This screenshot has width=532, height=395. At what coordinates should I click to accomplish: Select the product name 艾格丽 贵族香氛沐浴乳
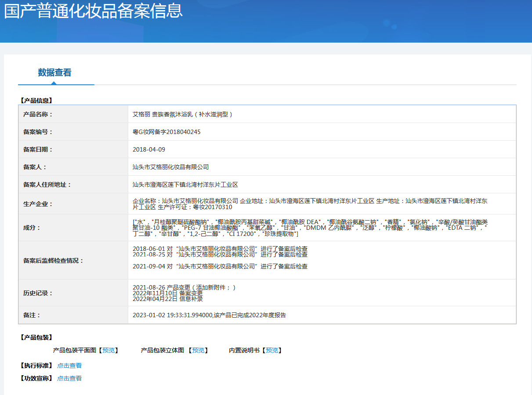click(x=182, y=114)
